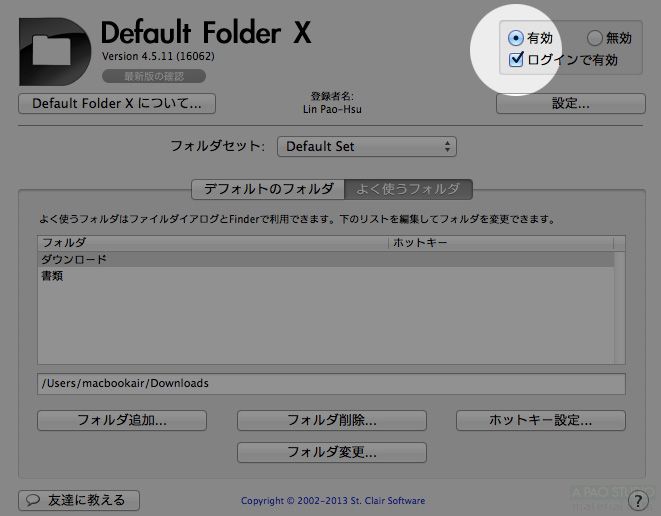Select the ダウンロード folder row
The height and width of the screenshot is (516, 661).
click(325, 259)
